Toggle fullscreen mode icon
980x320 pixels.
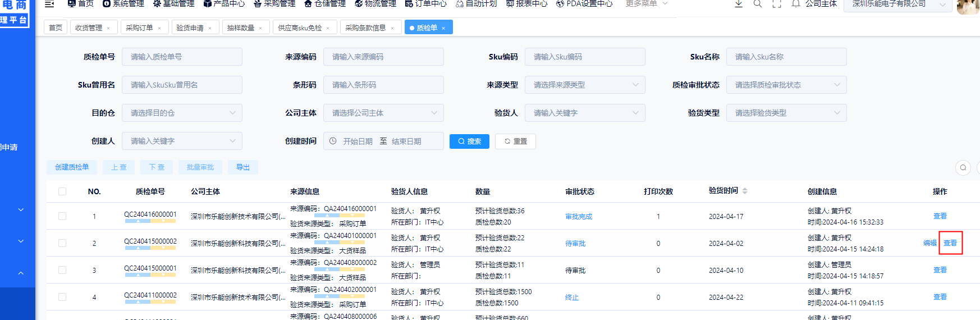point(777,4)
